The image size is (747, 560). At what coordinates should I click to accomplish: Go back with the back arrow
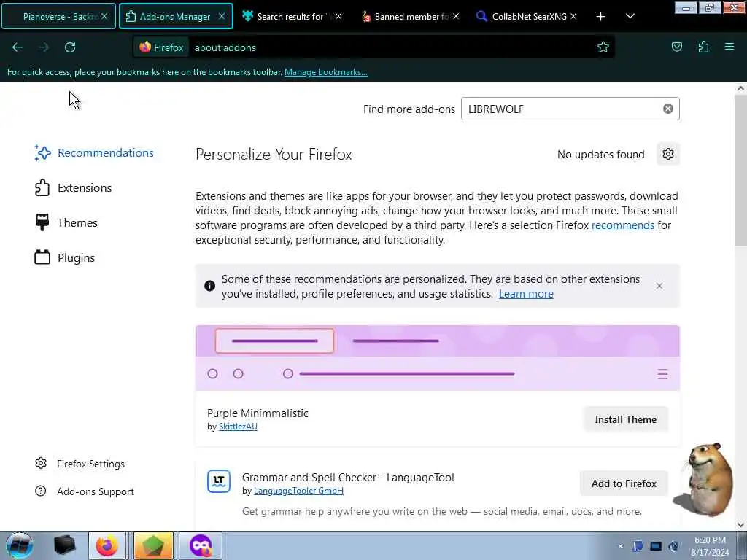18,47
